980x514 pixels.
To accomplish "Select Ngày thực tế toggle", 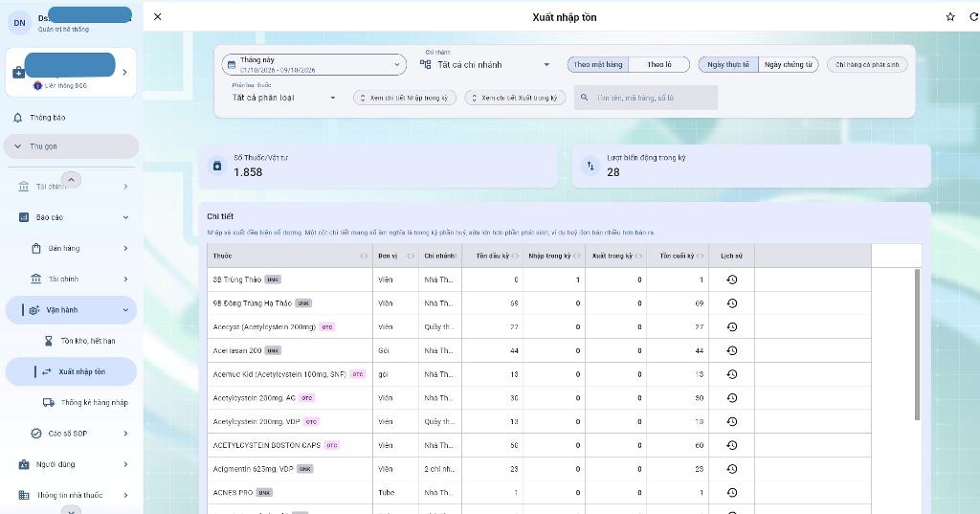I will [728, 64].
